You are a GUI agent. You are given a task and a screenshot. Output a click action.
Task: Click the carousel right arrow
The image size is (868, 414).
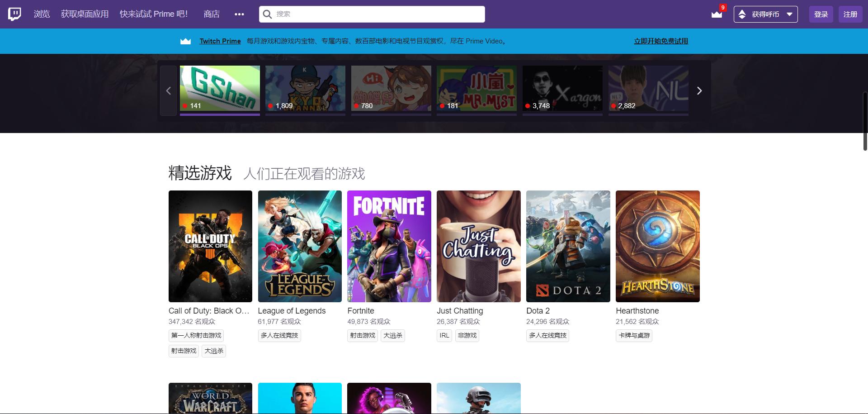(699, 90)
